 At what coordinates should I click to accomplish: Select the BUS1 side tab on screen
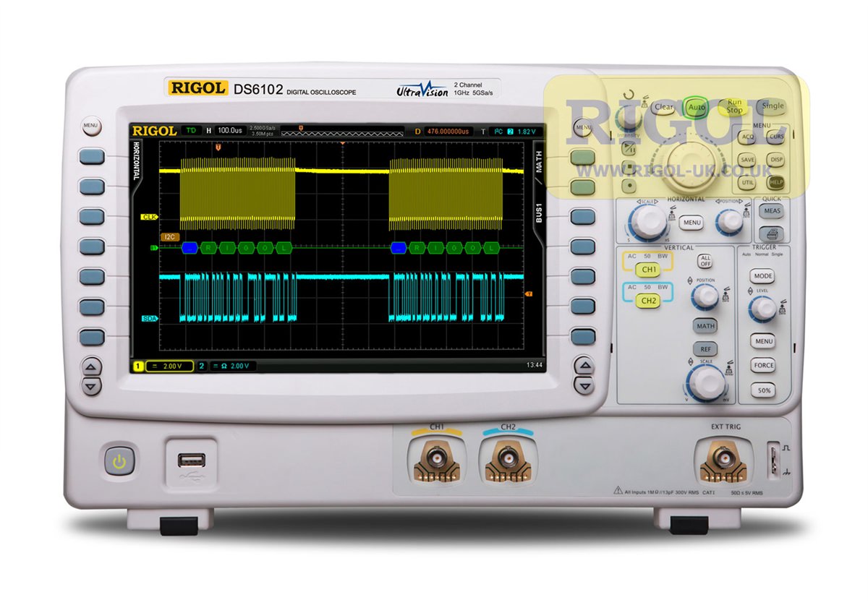539,213
